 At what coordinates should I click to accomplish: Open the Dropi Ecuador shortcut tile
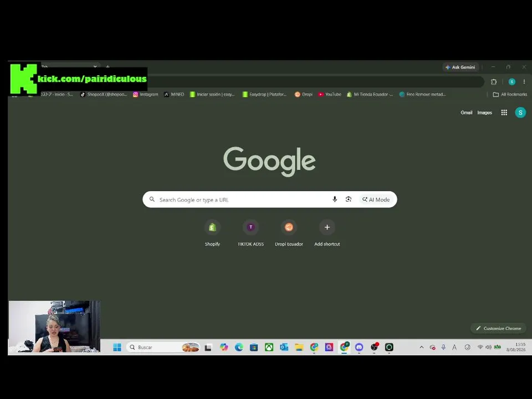tap(289, 233)
